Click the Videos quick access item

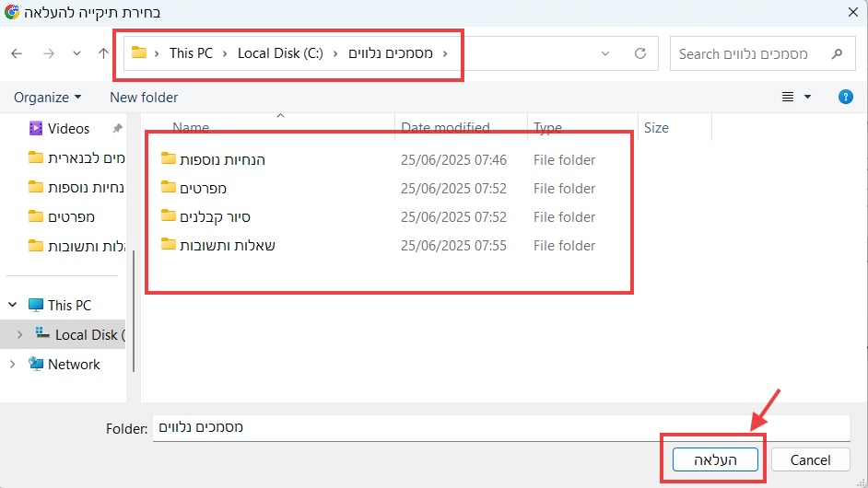pyautogui.click(x=68, y=128)
